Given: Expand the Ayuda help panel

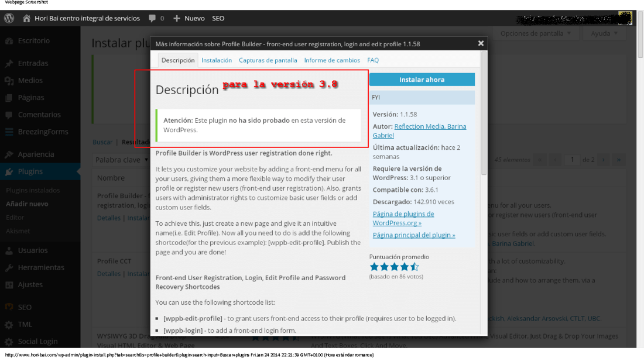Looking at the screenshot, I should point(604,33).
